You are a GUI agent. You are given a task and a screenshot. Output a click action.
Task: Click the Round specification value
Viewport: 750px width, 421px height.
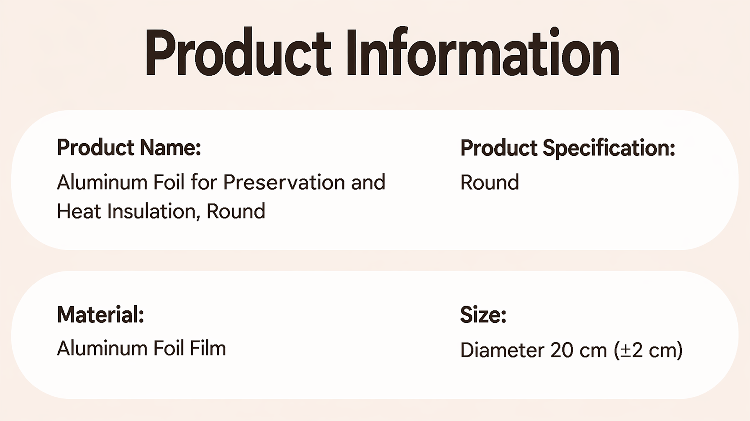tap(490, 182)
